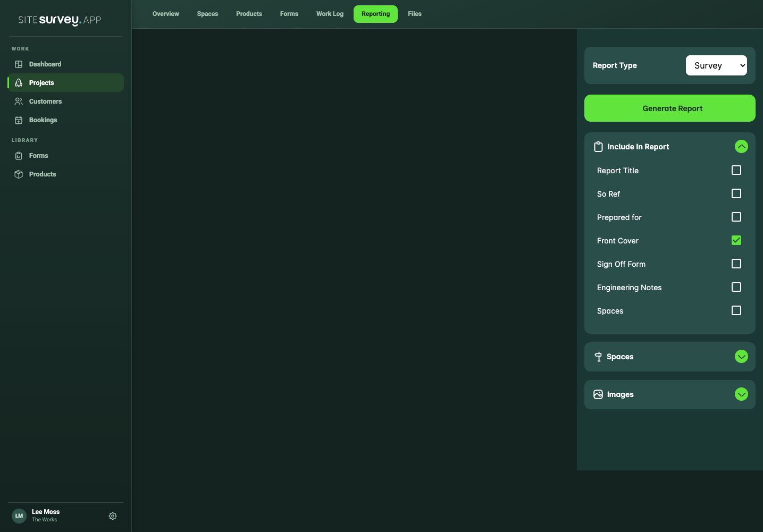Click the SiteSurvey.app logo

[60, 20]
